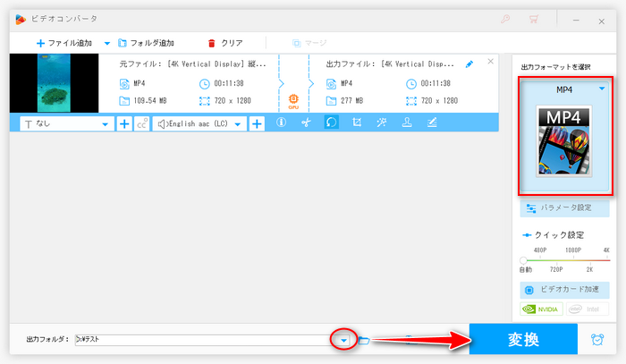The width and height of the screenshot is (626, 364).
Task: Click the GPU acceleration chip icon
Action: click(x=293, y=101)
